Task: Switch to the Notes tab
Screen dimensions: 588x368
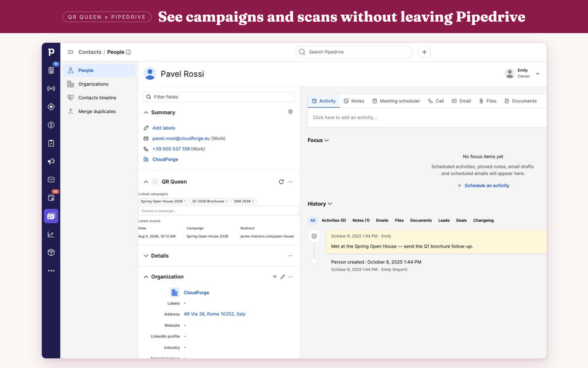Action: pos(354,101)
